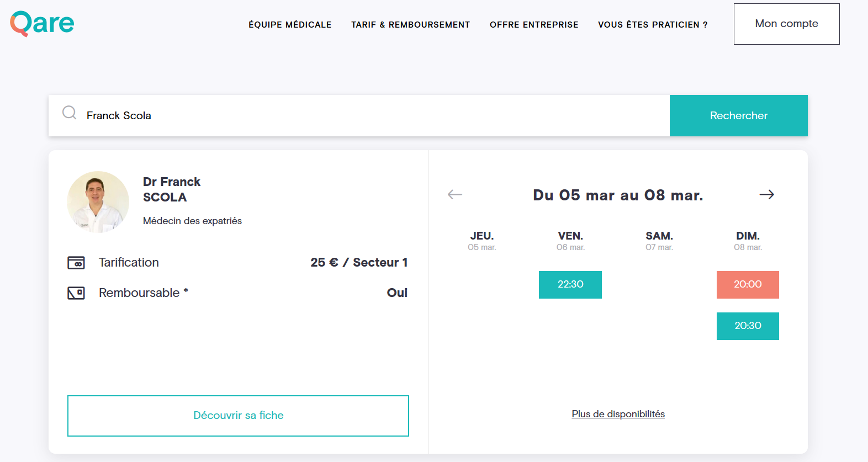Click Découvrir sa fiche button
This screenshot has height=462, width=868.
click(238, 416)
